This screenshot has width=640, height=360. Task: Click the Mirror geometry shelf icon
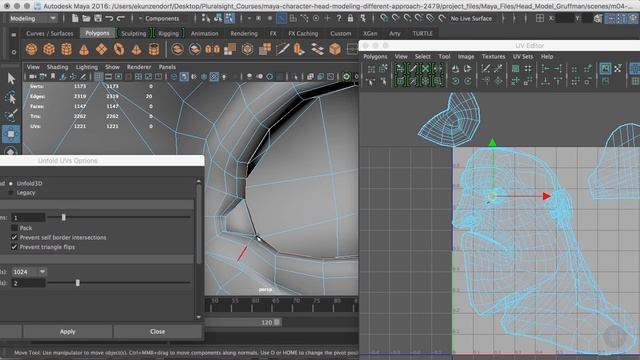[212, 49]
